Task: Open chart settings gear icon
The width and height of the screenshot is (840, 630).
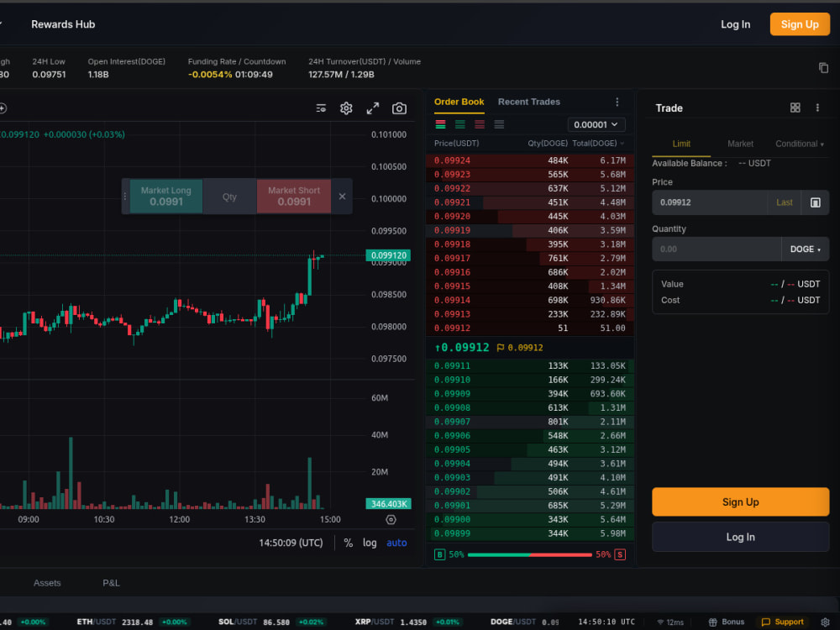Action: tap(346, 108)
